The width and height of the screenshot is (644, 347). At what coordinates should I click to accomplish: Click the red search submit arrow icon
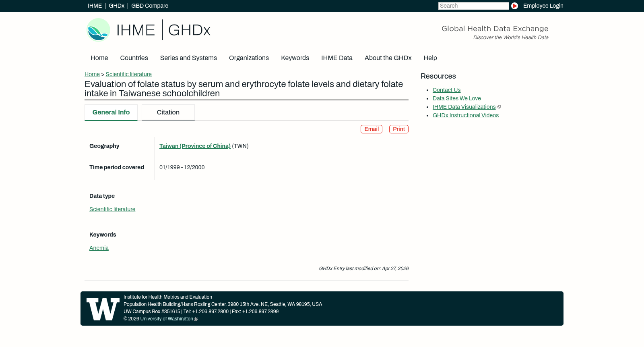[x=514, y=6]
